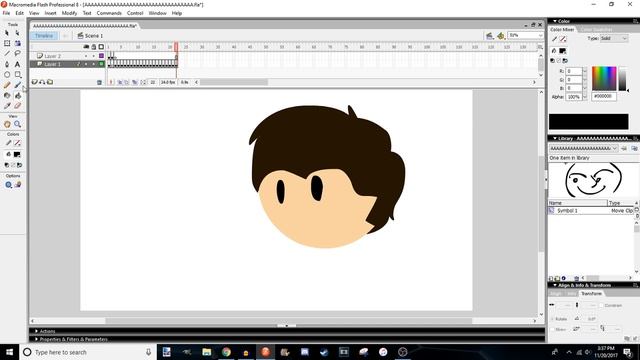Click the Insert Layer icon

[x=35, y=82]
